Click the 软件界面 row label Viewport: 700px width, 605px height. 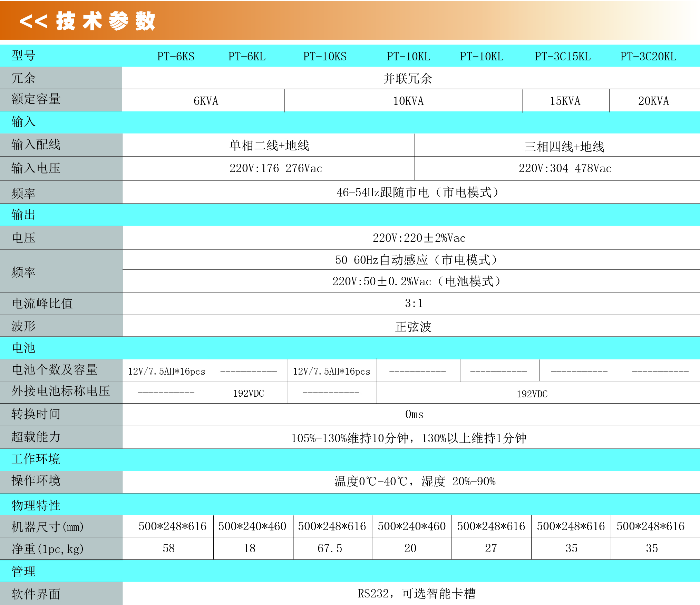coord(36,594)
